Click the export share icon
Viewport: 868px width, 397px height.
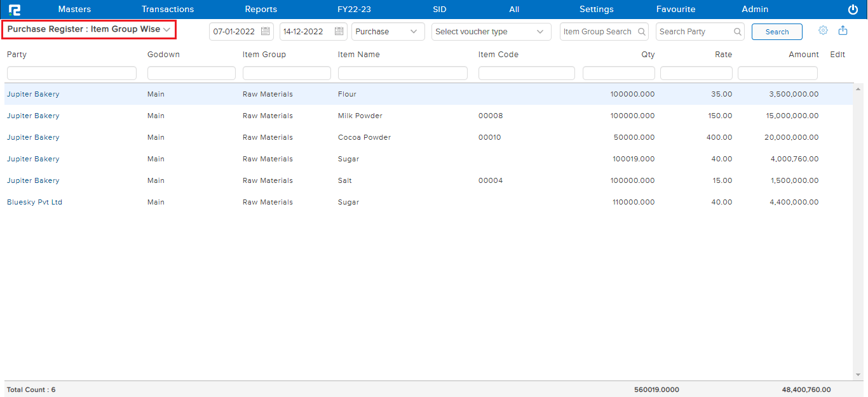coord(843,30)
